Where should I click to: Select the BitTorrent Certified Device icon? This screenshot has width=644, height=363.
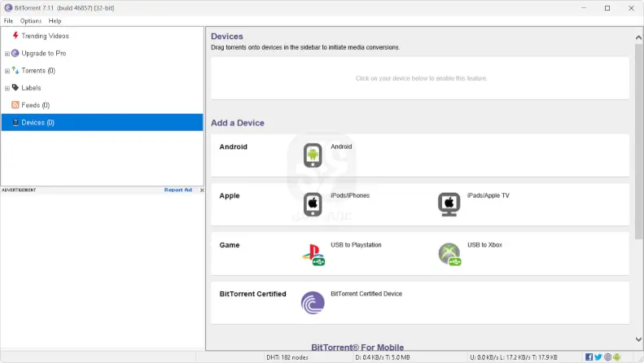click(313, 303)
